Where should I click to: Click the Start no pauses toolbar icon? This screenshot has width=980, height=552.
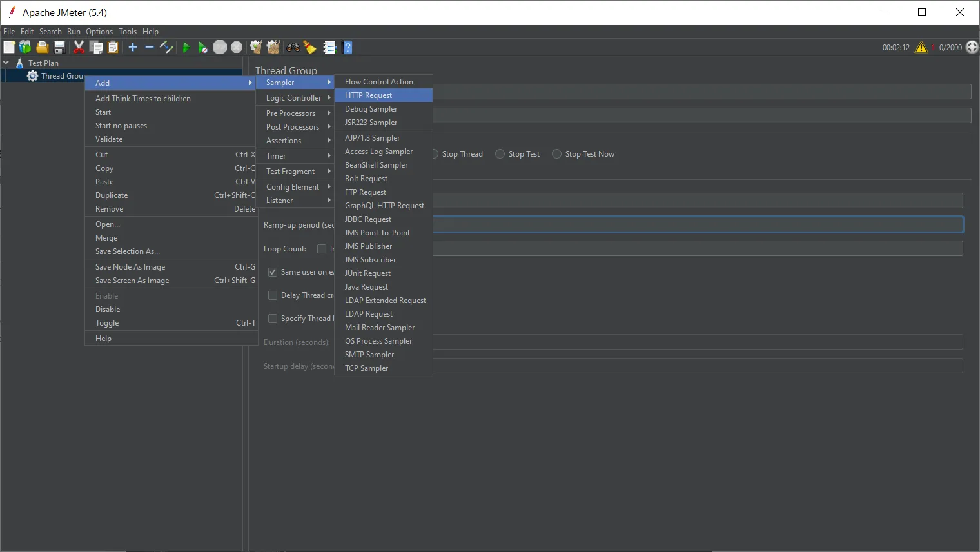coord(202,47)
